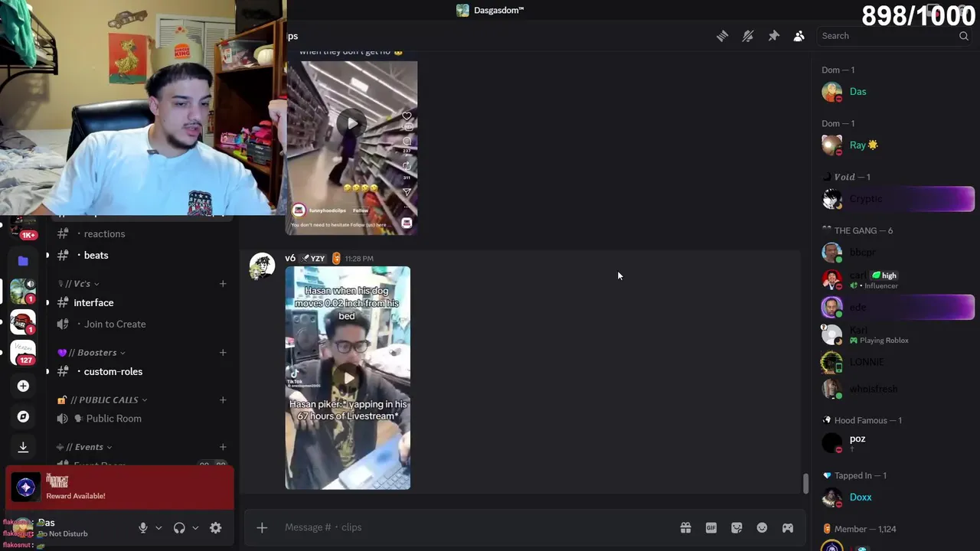Open member whoisfresh in member list
Image resolution: width=980 pixels, height=551 pixels.
pos(893,389)
